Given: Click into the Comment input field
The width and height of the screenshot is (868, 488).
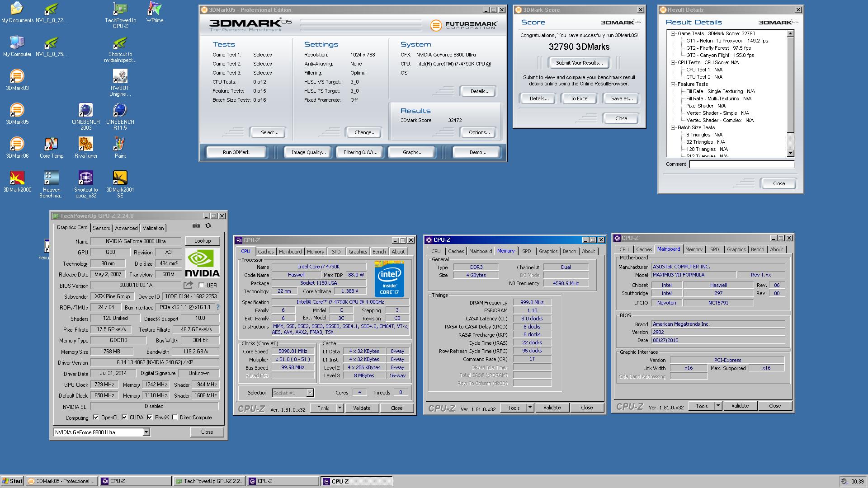Looking at the screenshot, I should (x=741, y=164).
